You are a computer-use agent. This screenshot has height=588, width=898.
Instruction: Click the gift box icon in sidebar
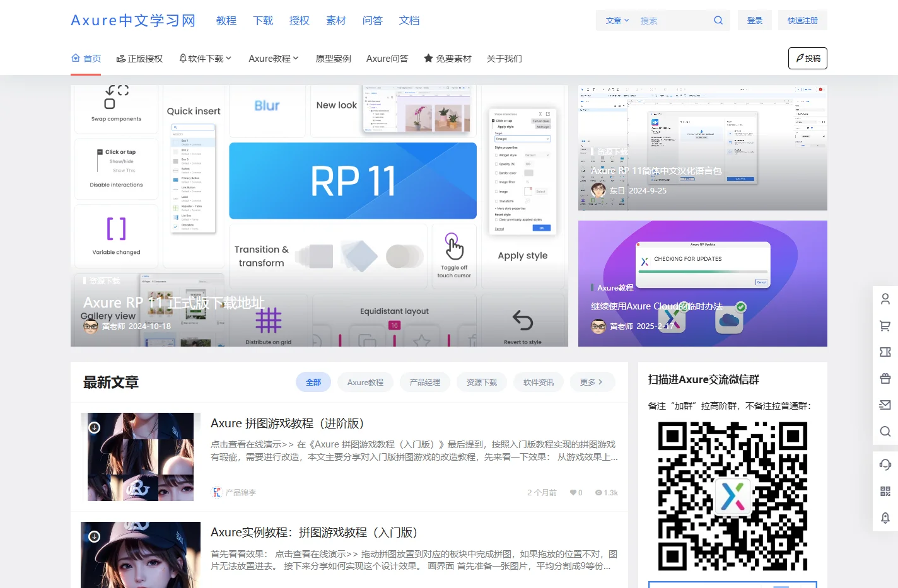tap(885, 378)
